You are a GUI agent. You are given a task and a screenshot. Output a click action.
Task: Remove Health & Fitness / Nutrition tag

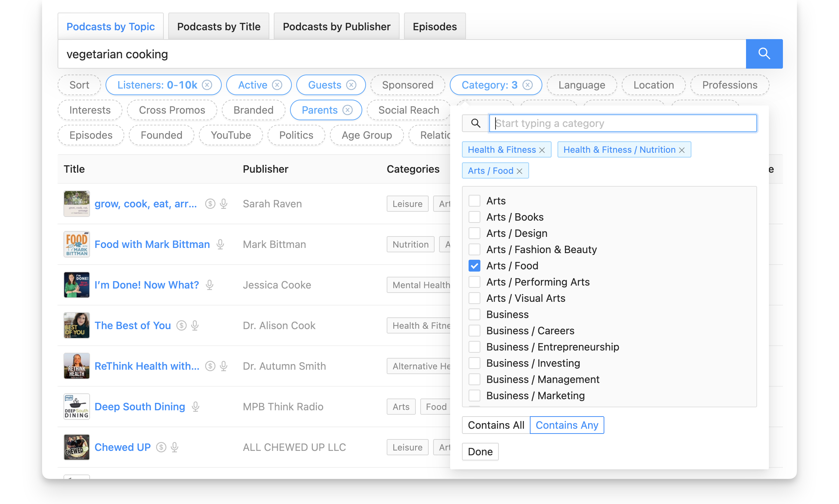[x=682, y=150]
